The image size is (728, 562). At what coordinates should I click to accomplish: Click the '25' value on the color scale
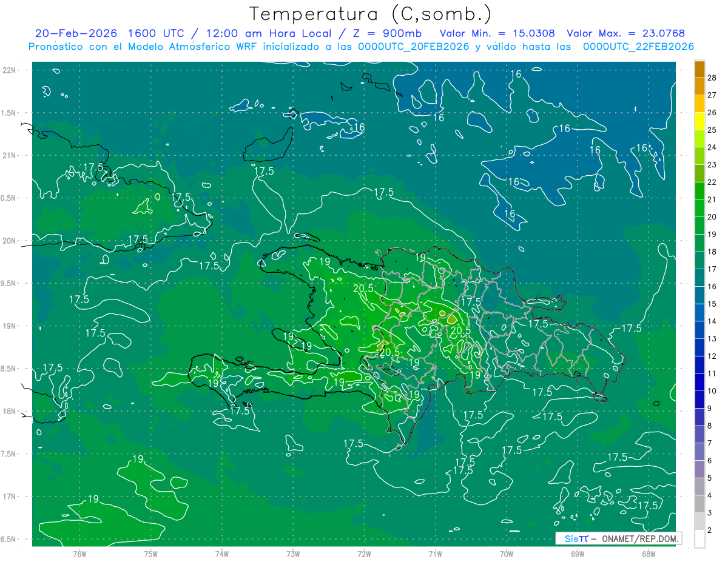pos(712,130)
